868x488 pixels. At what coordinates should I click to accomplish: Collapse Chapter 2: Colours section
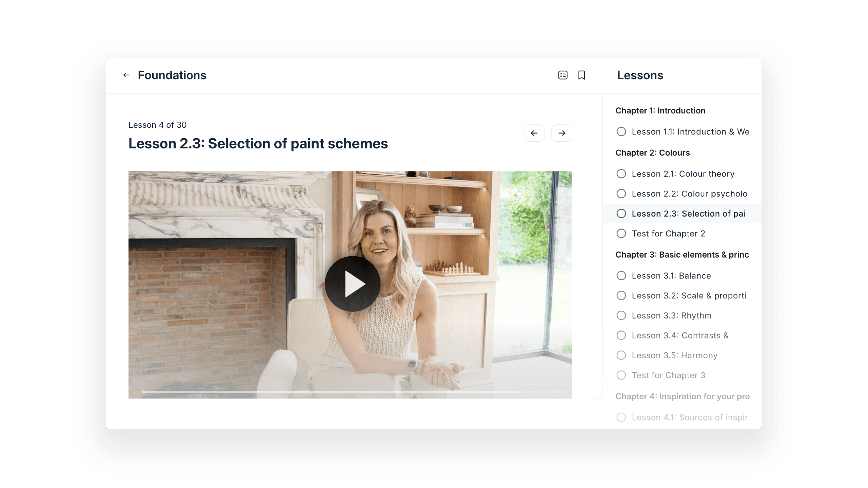(652, 153)
